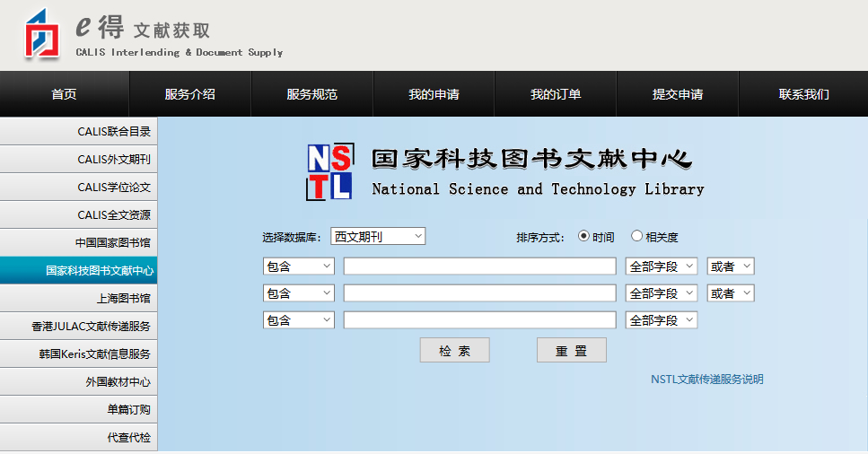Select 韩国Keris文献信息服务 in sidebar
868x454 pixels.
[79, 354]
